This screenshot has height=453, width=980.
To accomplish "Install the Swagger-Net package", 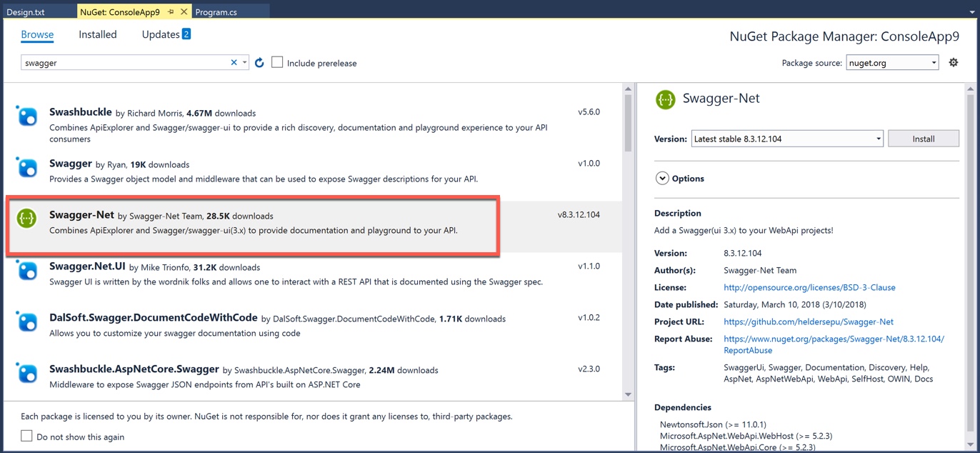I will 923,139.
